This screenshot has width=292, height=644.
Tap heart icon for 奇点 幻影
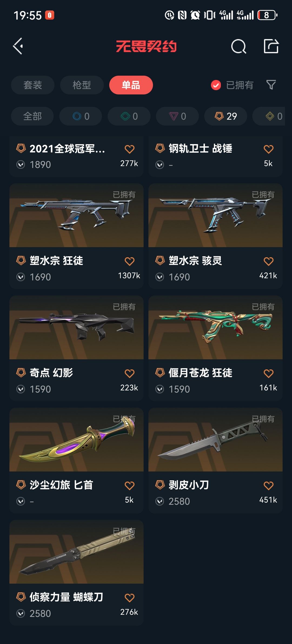click(x=130, y=374)
